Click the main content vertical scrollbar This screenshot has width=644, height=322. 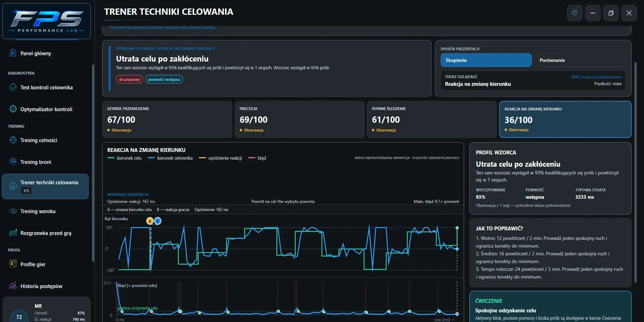(635, 173)
